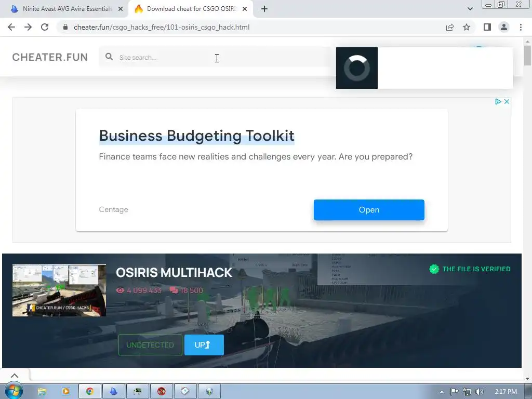532x399 pixels.
Task: Click the blue UP button
Action: pos(204,345)
